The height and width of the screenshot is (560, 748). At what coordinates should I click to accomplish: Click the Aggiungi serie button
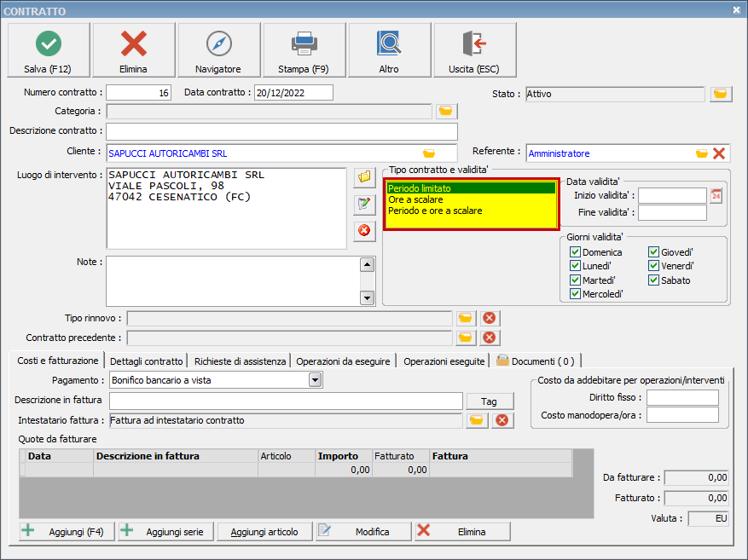[x=166, y=532]
